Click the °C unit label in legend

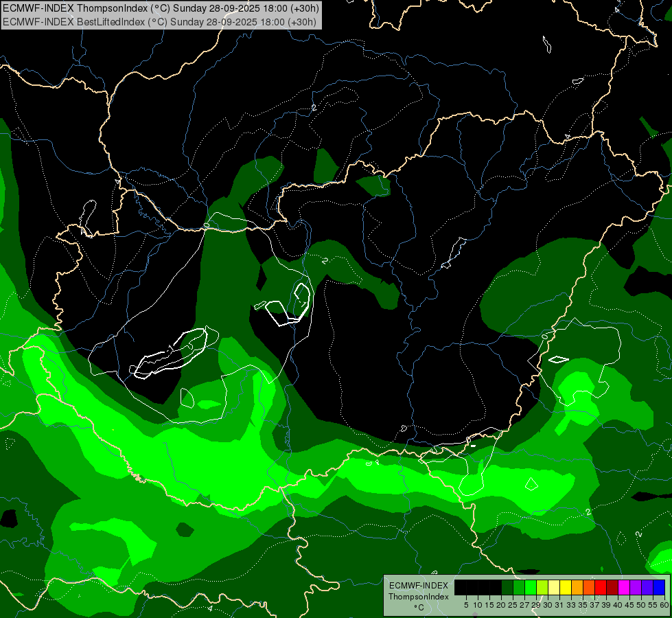point(419,607)
